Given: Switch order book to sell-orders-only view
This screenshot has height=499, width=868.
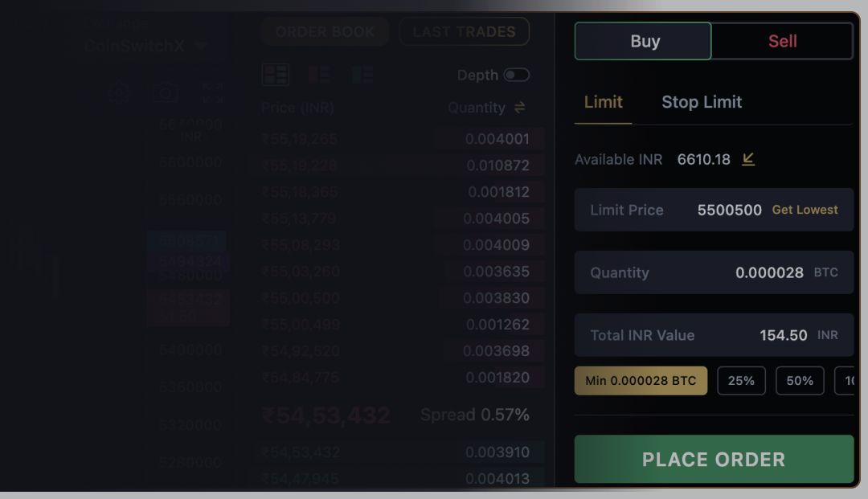Looking at the screenshot, I should click(x=318, y=74).
